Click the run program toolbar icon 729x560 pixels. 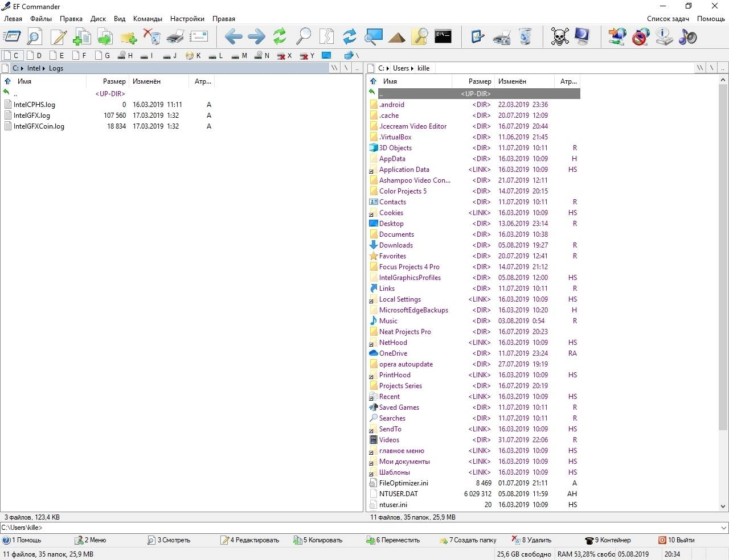click(12, 37)
